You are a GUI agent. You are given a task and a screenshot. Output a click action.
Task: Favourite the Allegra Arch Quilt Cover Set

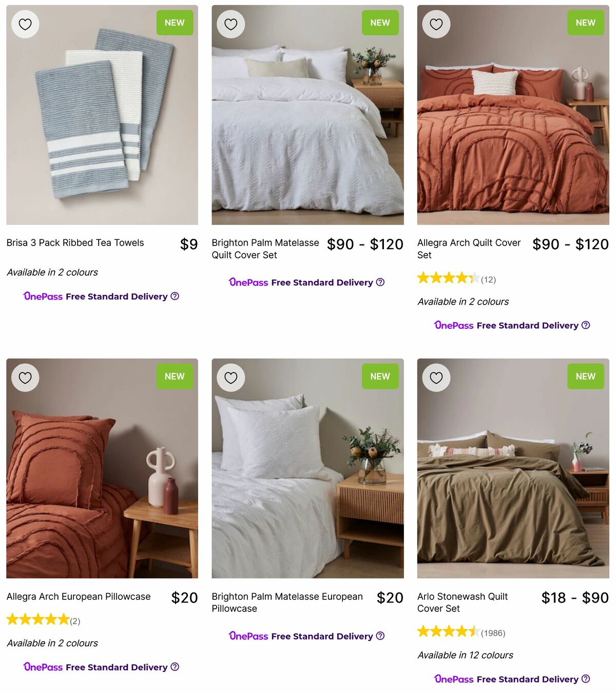click(436, 24)
